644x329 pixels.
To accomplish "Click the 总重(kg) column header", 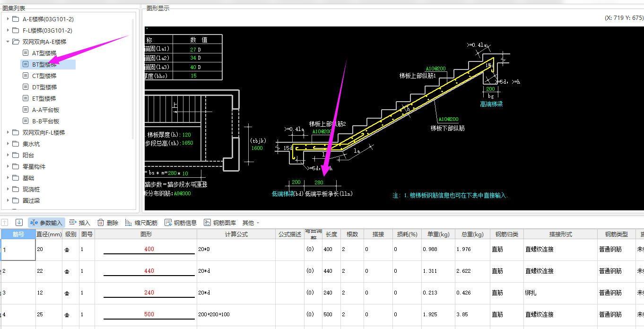I will click(x=472, y=234).
